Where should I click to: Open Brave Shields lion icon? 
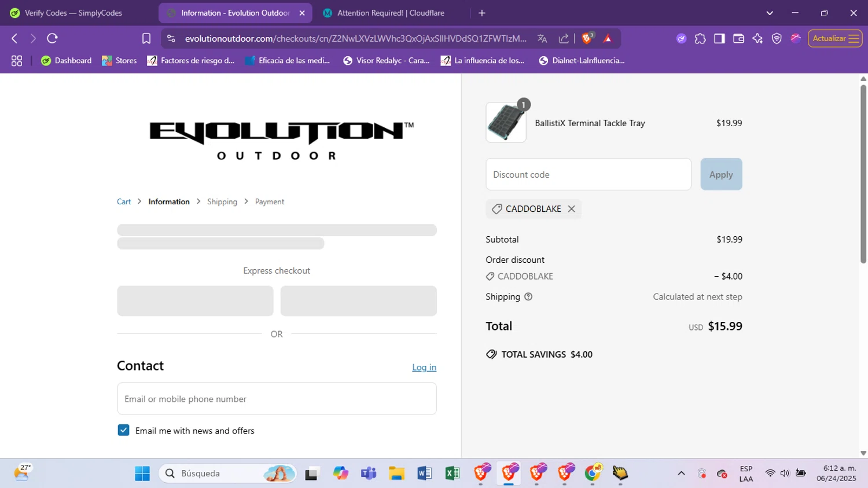pyautogui.click(x=587, y=38)
